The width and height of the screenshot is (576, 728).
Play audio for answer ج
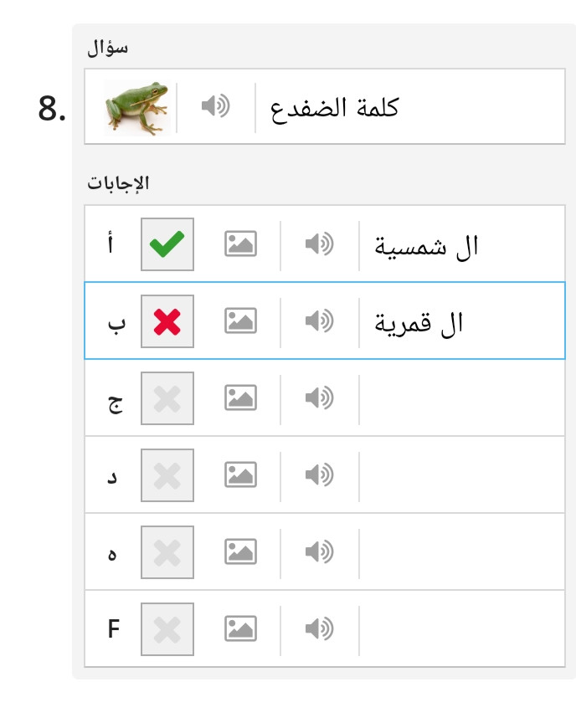tap(319, 398)
